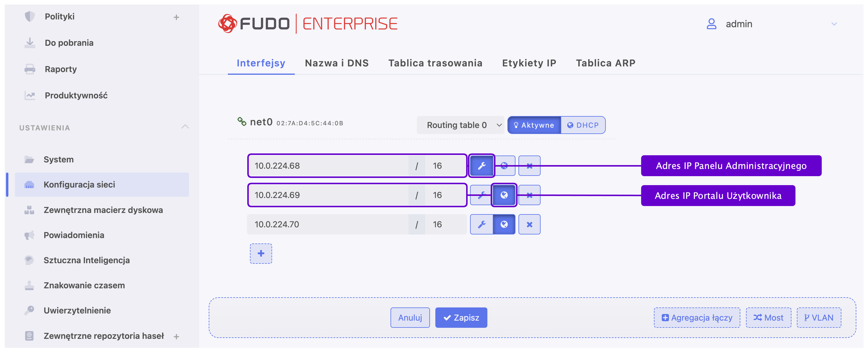Click the globe icon for 10.0.224.69

click(504, 195)
